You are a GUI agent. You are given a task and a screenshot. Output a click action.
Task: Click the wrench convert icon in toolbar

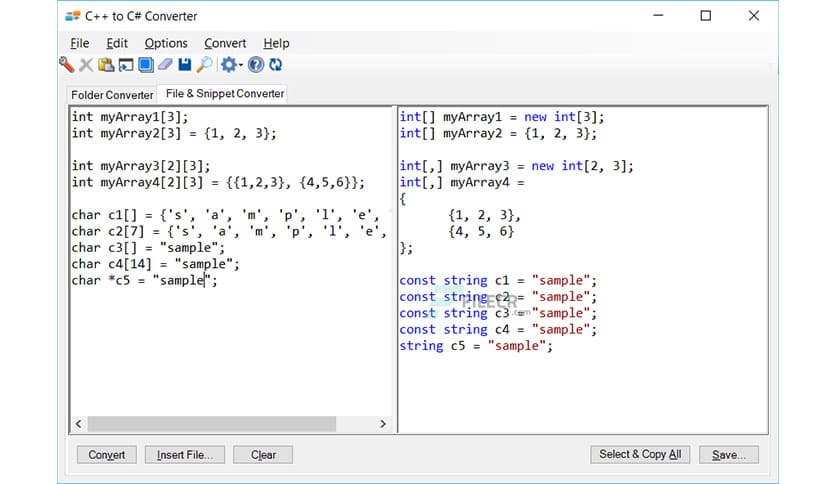(x=67, y=65)
